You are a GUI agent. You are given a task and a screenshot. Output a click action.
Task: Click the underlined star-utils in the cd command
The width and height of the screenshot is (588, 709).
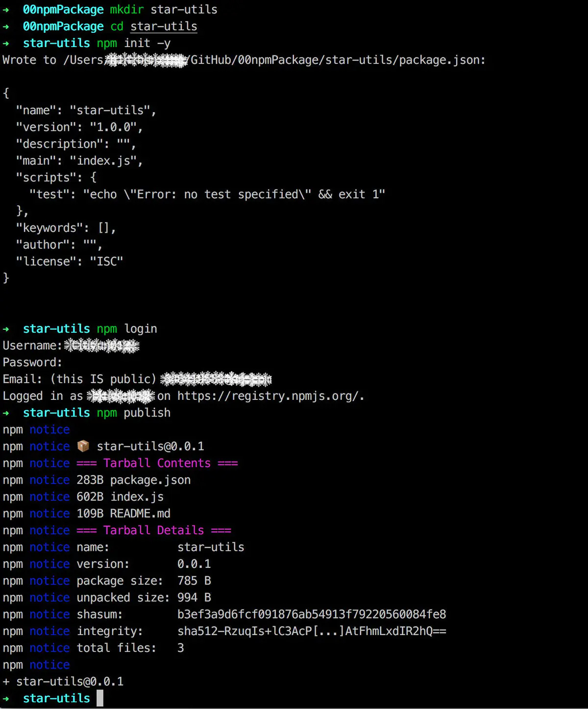pyautogui.click(x=164, y=26)
